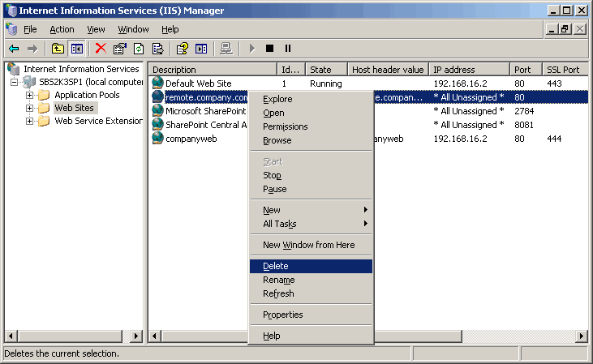Open the Help menu in menu bar

170,29
